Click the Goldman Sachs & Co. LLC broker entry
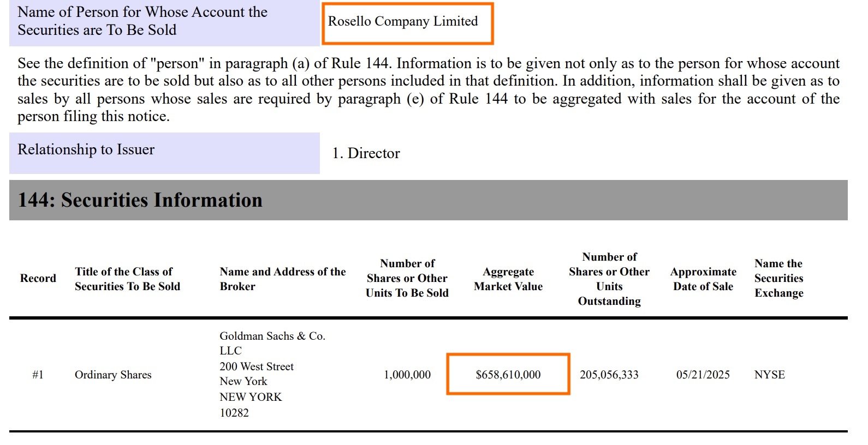868x445 pixels. pyautogui.click(x=272, y=343)
